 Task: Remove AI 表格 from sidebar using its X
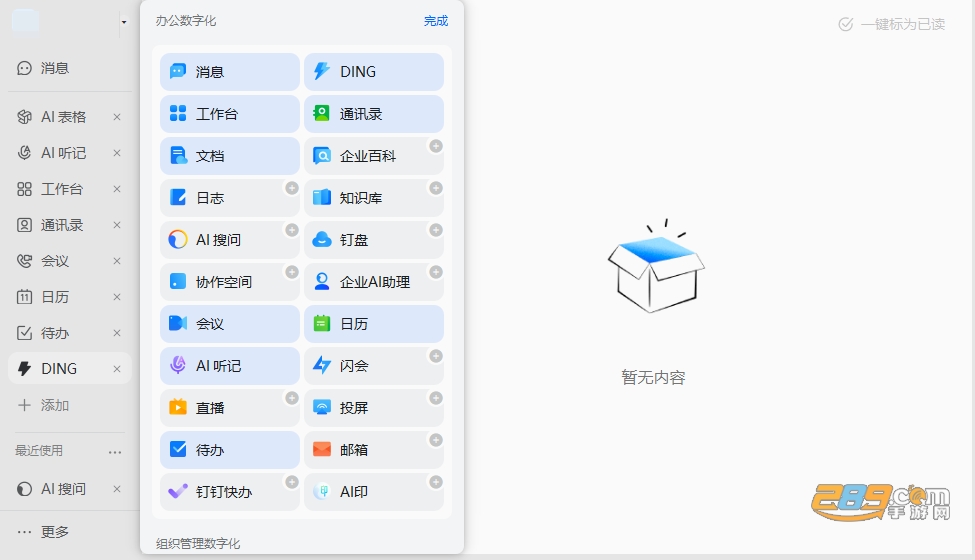click(117, 117)
